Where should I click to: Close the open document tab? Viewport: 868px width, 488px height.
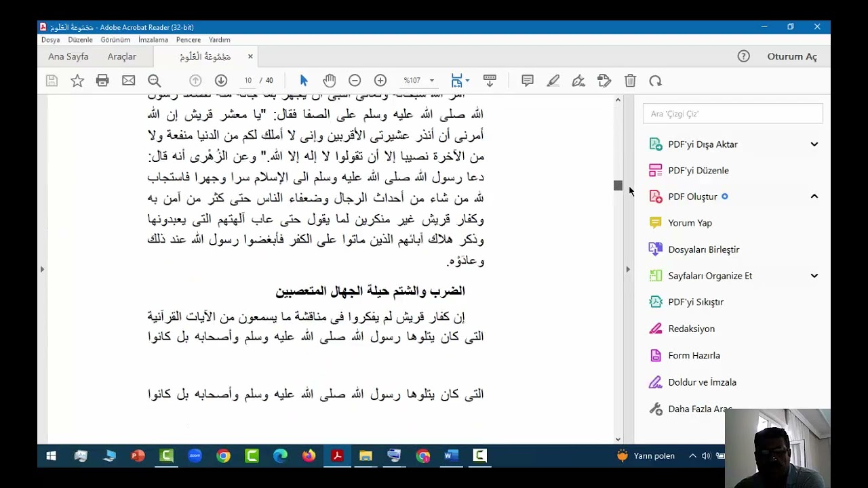(250, 56)
